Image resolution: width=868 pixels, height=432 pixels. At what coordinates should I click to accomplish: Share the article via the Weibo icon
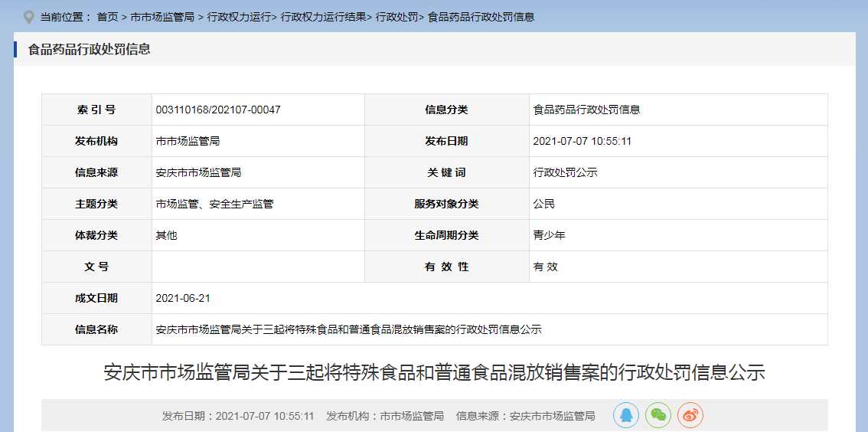(x=690, y=415)
